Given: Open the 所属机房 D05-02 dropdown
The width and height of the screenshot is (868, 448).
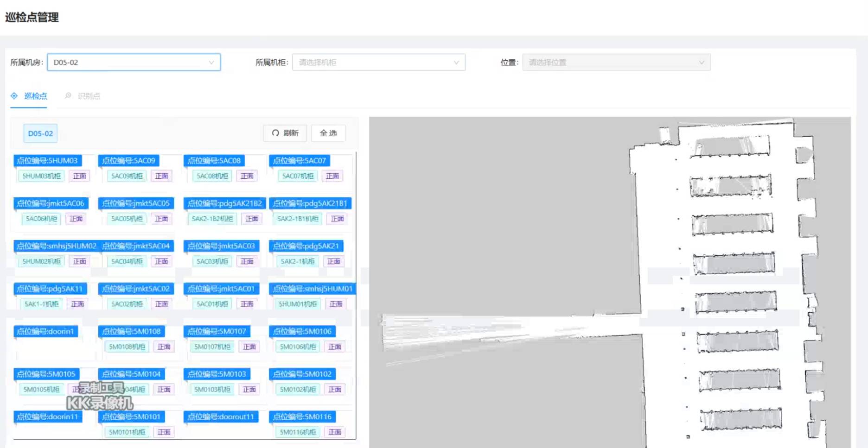Looking at the screenshot, I should pyautogui.click(x=134, y=63).
